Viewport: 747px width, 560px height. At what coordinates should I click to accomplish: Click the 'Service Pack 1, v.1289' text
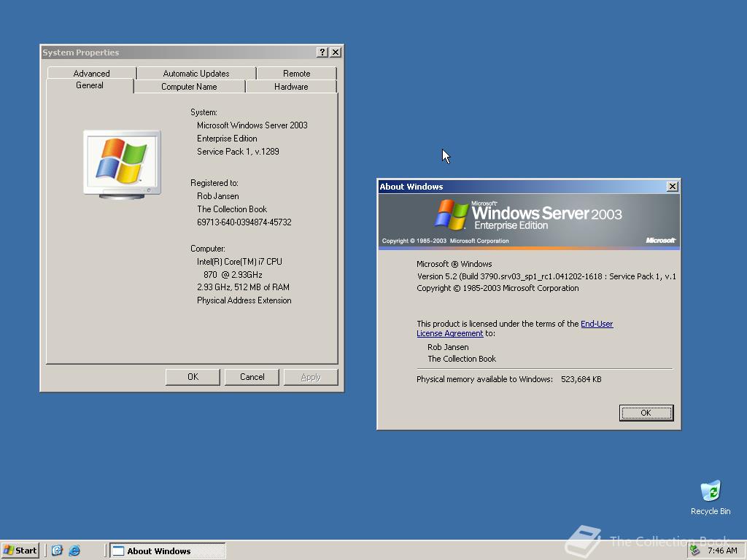coord(238,152)
